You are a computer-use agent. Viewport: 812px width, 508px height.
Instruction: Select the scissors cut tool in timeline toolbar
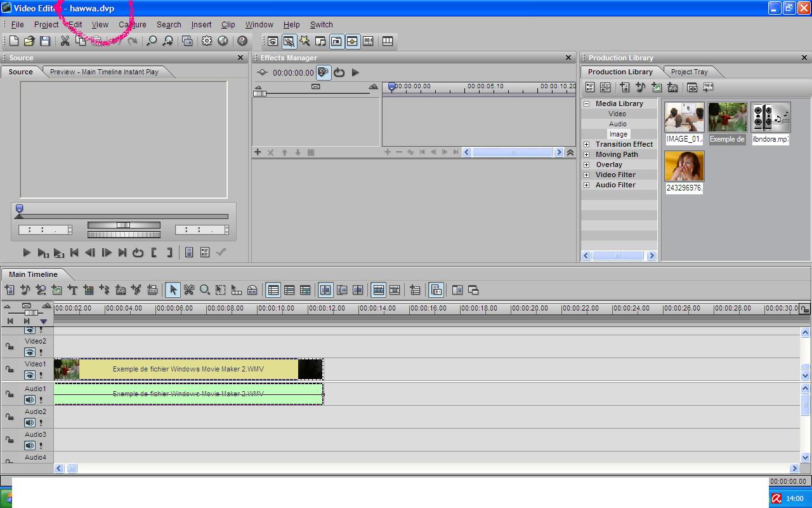click(x=188, y=290)
